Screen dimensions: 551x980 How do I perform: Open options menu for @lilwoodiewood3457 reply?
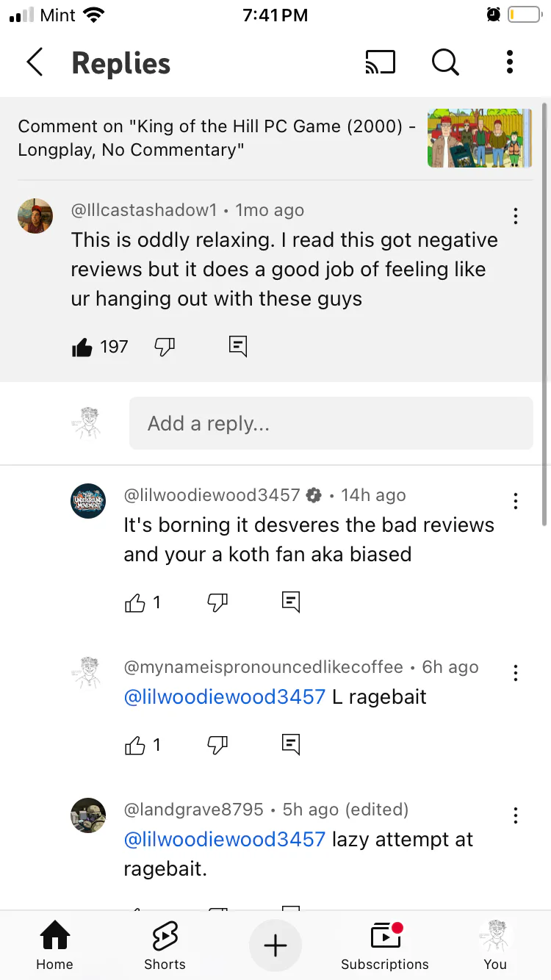pos(516,501)
